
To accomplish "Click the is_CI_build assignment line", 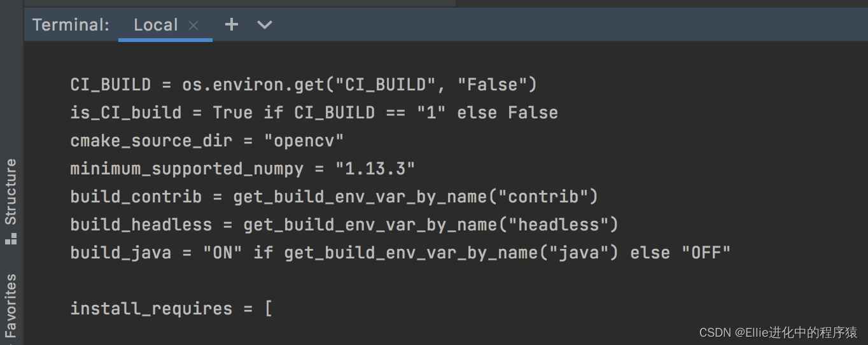I will [x=314, y=113].
